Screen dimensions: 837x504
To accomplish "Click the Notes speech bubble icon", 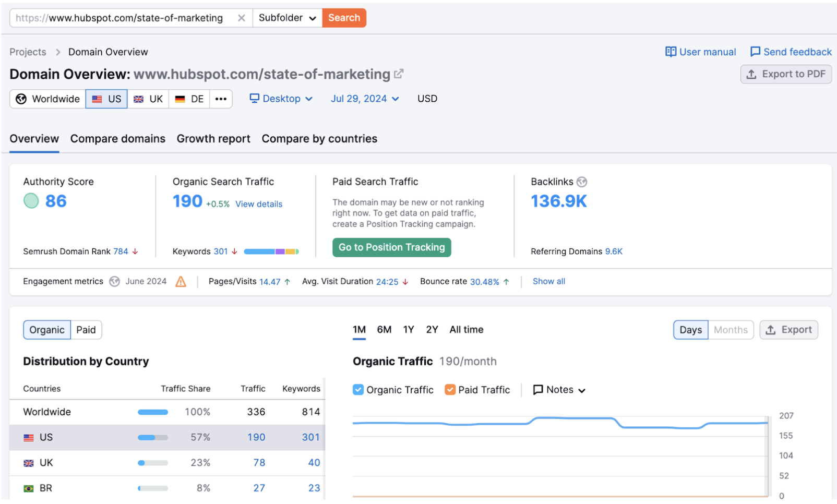I will point(538,390).
